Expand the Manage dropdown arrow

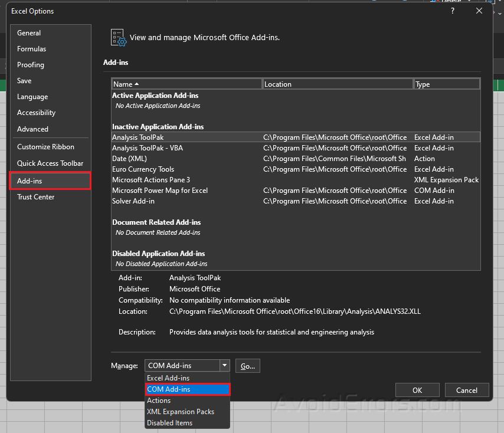(x=225, y=366)
